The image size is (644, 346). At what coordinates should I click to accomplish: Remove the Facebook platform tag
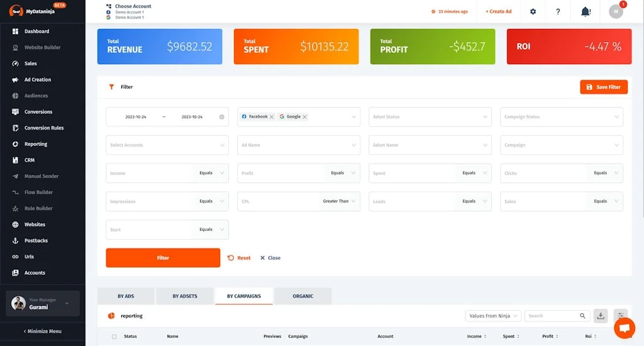[x=272, y=117]
